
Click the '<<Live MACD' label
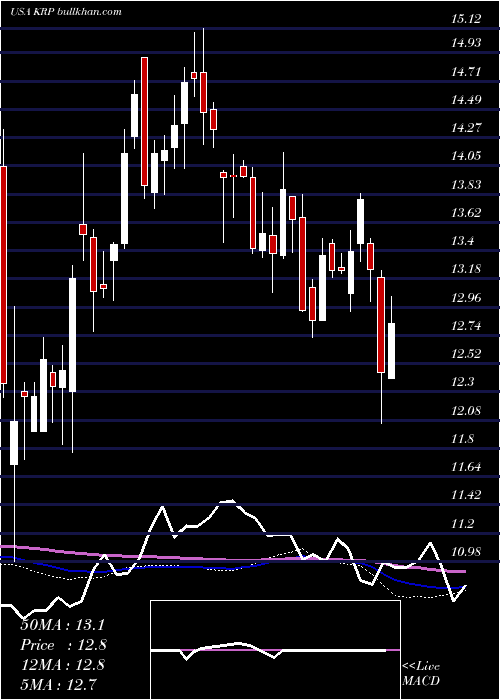coord(421,673)
